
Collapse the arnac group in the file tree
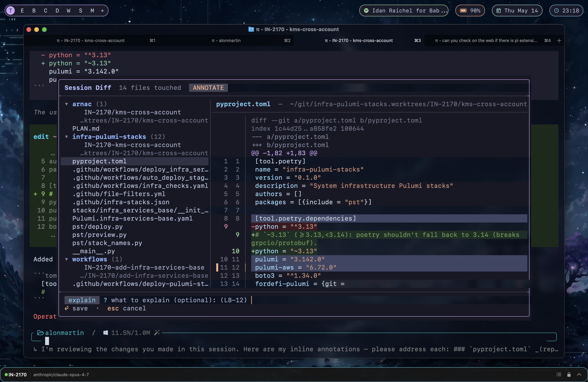[66, 104]
